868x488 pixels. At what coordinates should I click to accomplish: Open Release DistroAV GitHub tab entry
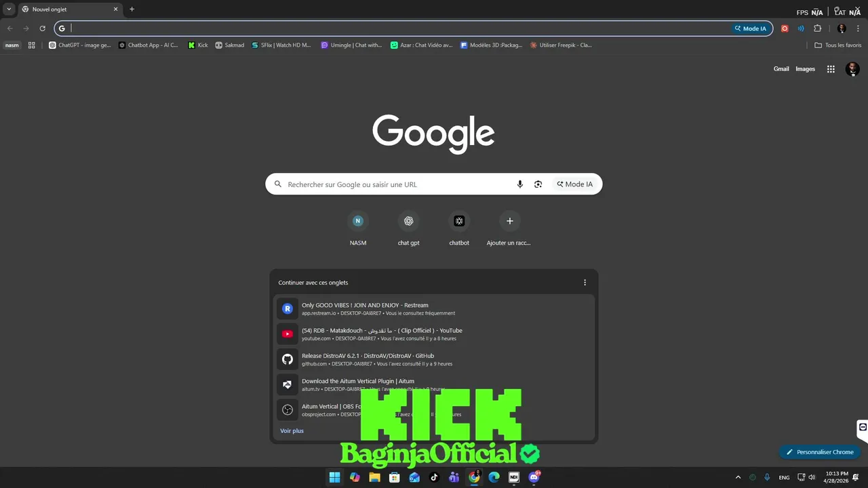coord(434,359)
